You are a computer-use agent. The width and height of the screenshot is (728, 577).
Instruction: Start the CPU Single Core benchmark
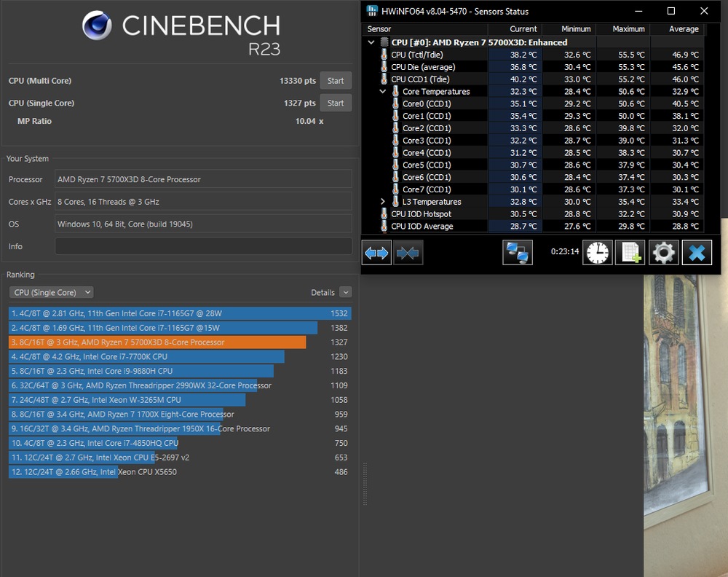[335, 103]
